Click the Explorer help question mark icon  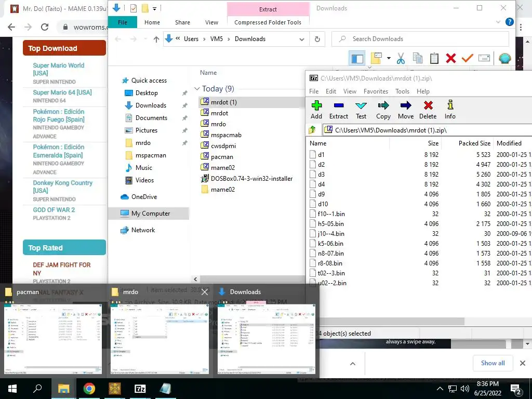(509, 22)
